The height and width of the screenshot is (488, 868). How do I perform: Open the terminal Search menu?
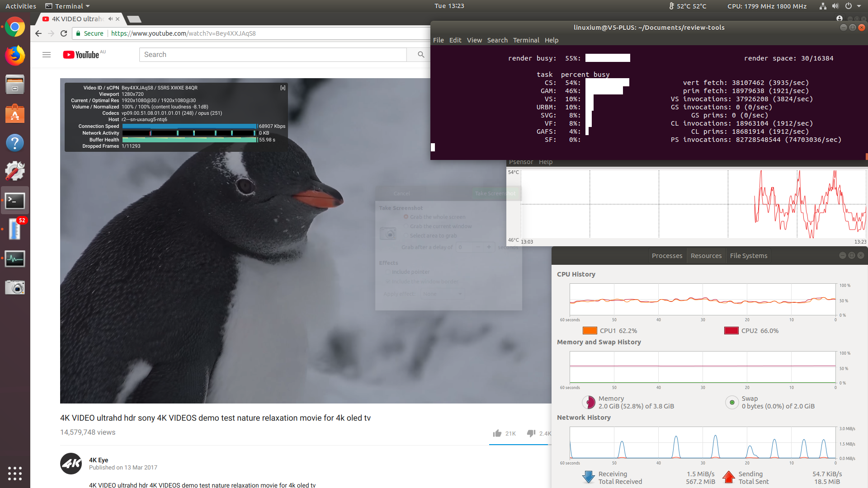pyautogui.click(x=497, y=40)
